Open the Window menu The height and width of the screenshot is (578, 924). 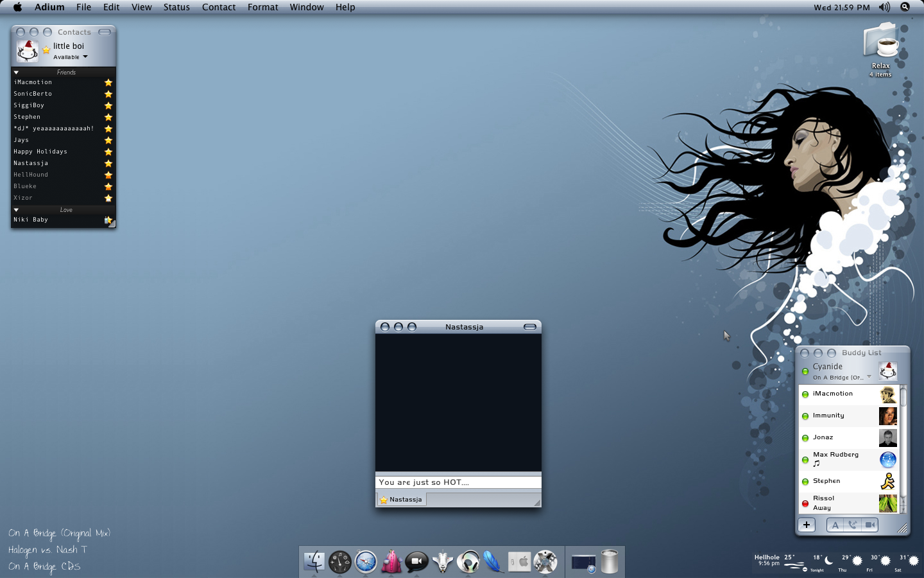pyautogui.click(x=307, y=7)
